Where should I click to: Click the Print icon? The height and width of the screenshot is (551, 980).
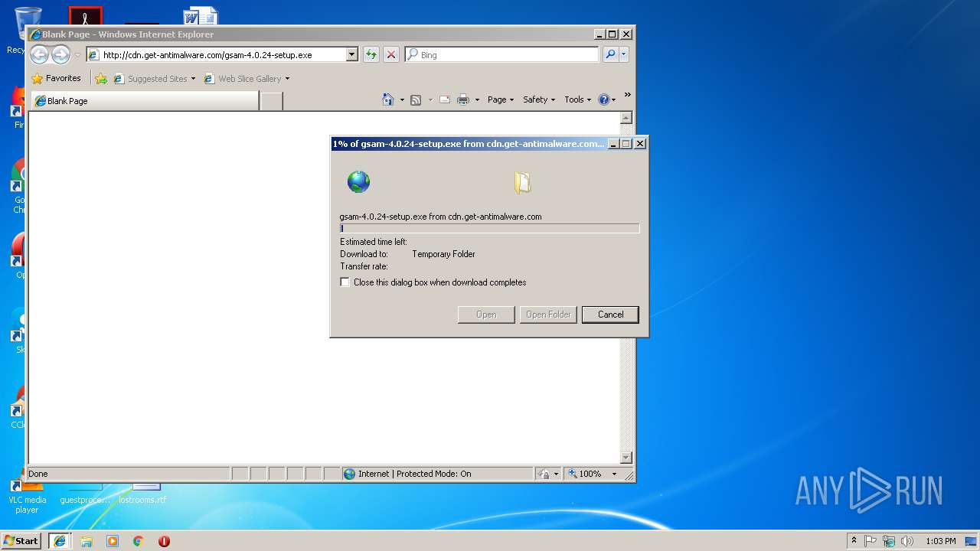point(463,99)
